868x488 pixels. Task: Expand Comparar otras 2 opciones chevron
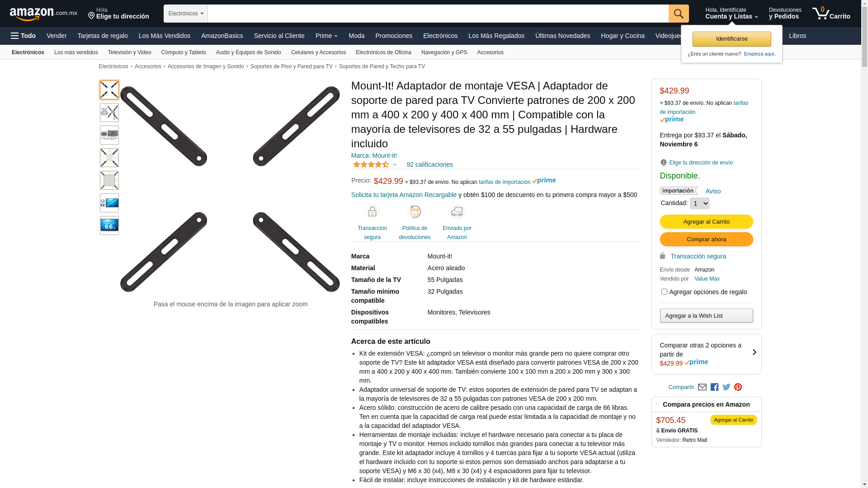click(x=754, y=352)
